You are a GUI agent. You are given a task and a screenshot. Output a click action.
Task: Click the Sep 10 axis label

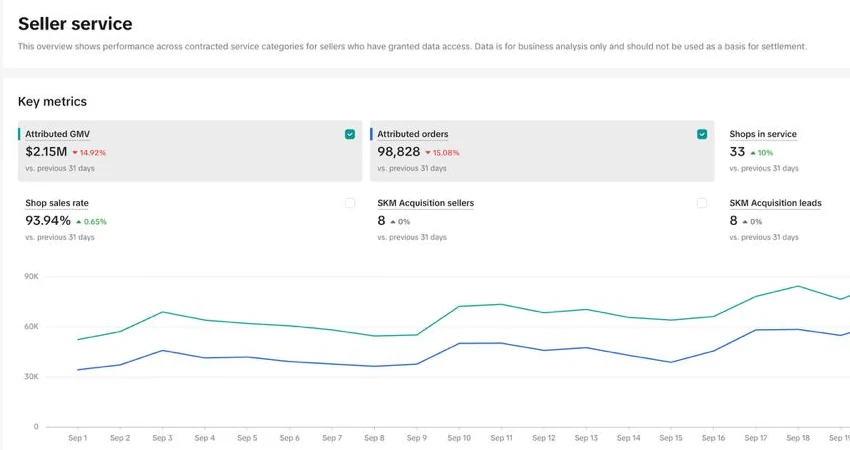click(459, 438)
